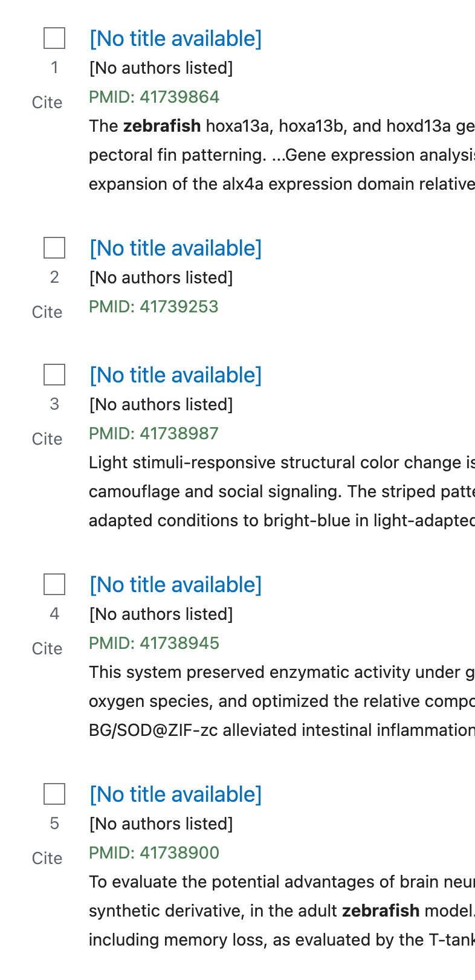Click PMID 41739253 text
The image size is (475, 980).
(153, 307)
